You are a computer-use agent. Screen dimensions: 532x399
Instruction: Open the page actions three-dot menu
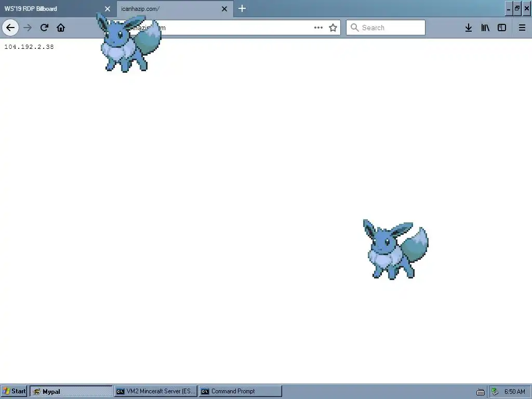click(318, 28)
